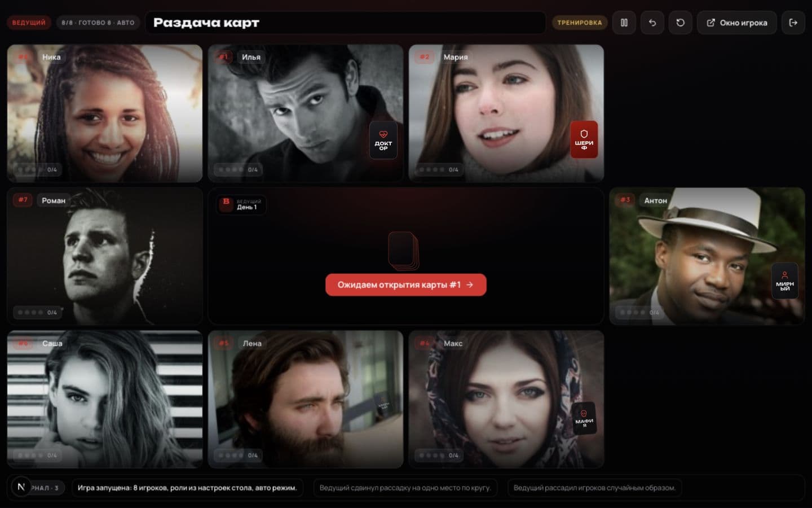
Task: Click Лена's 0/4 fouls counter
Action: [x=238, y=455]
